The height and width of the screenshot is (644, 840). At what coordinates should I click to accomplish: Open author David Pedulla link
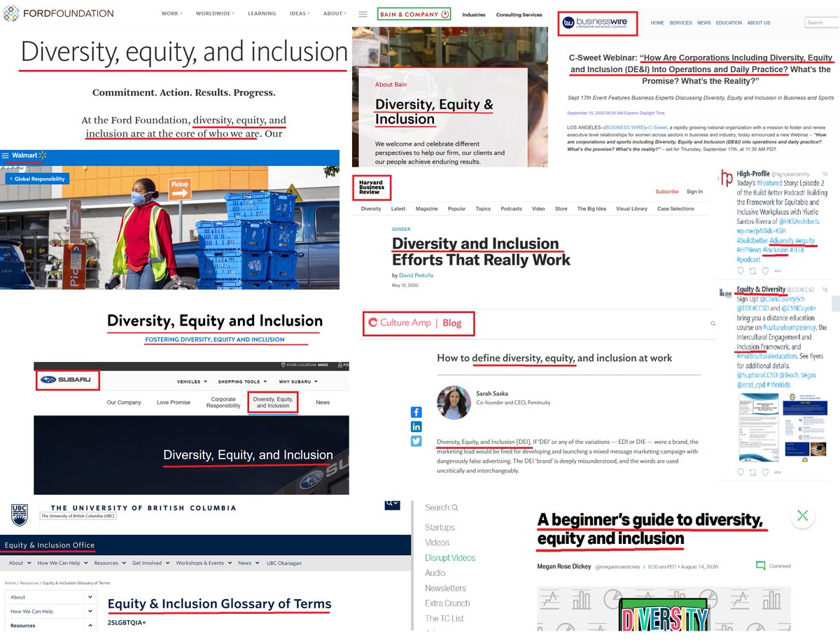(416, 275)
